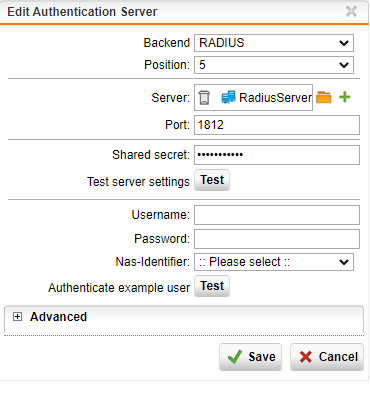Open the object browser folder icon
This screenshot has height=401, width=370.
pos(324,97)
